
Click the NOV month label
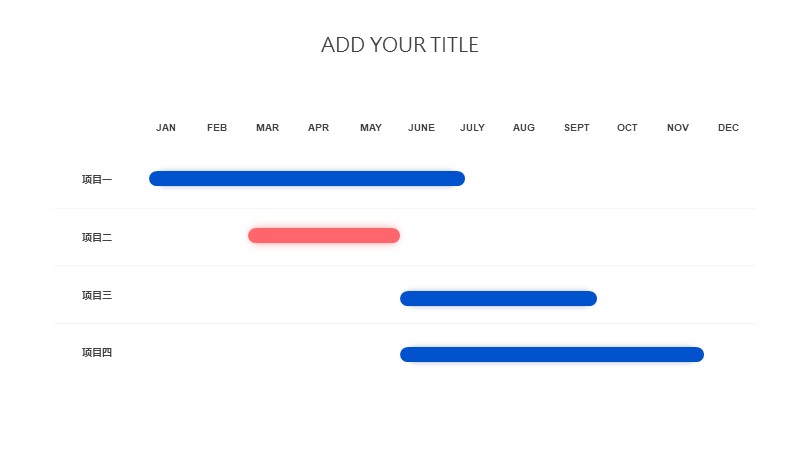pyautogui.click(x=678, y=128)
